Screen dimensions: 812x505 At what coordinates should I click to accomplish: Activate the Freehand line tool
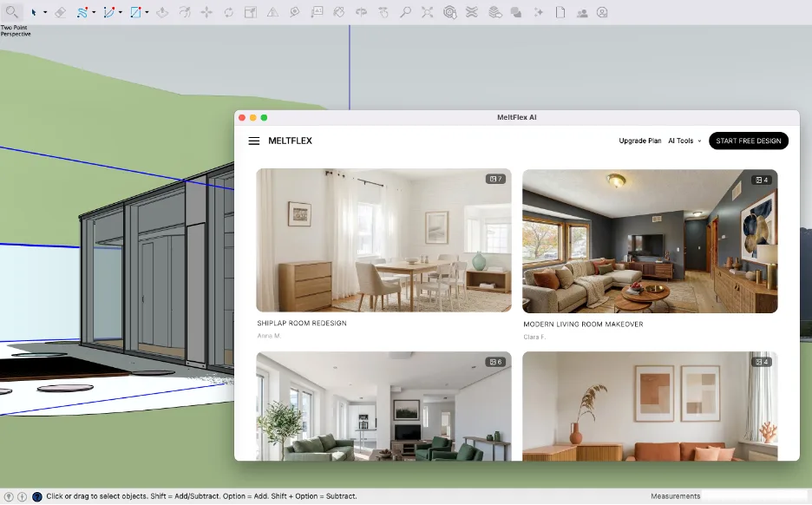pos(82,12)
